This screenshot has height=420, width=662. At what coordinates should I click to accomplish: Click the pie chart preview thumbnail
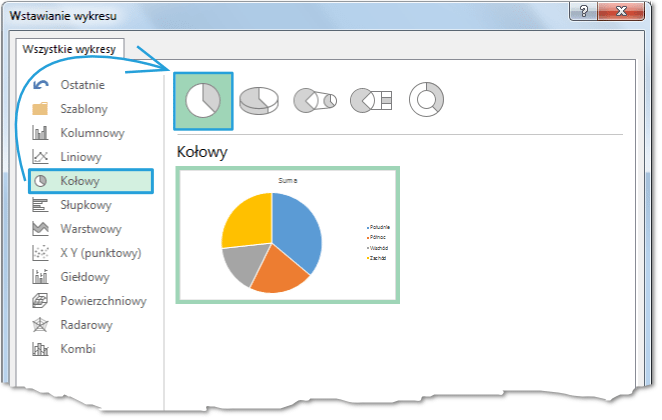287,234
